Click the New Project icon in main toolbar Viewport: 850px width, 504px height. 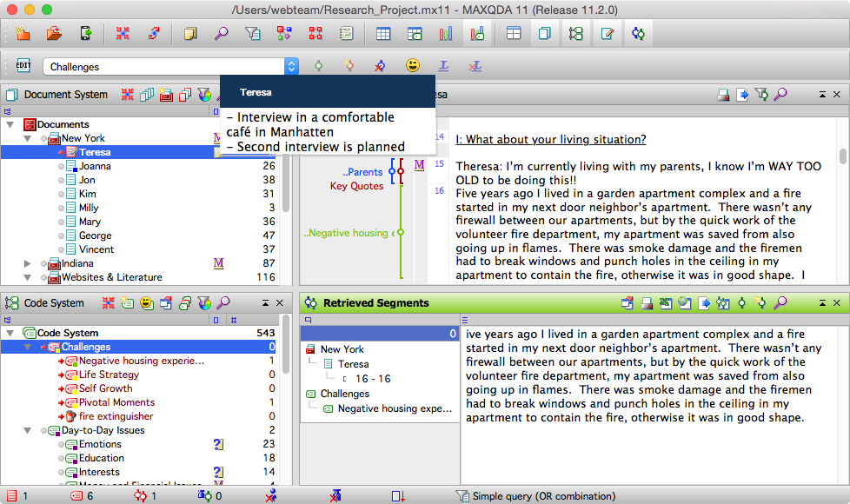pos(23,34)
